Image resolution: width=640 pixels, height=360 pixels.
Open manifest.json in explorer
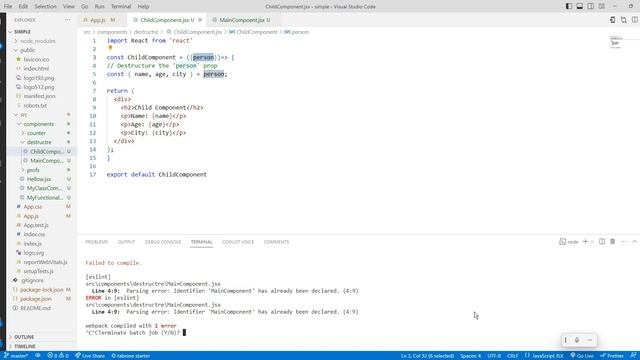39,96
